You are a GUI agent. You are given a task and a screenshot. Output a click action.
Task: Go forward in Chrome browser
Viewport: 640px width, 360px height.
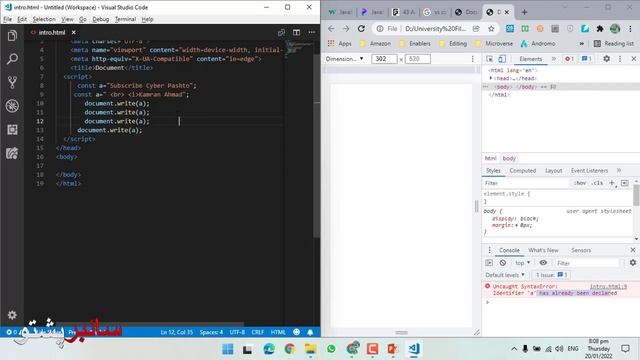point(346,29)
